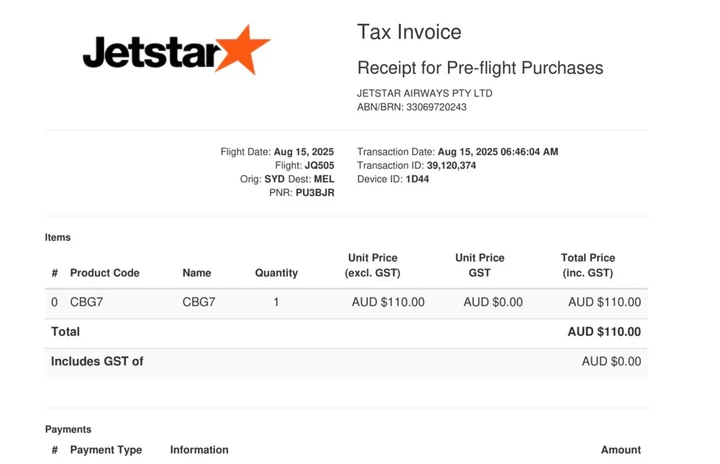Image resolution: width=720 pixels, height=464 pixels.
Task: Click the Quantity column header
Action: (x=276, y=273)
